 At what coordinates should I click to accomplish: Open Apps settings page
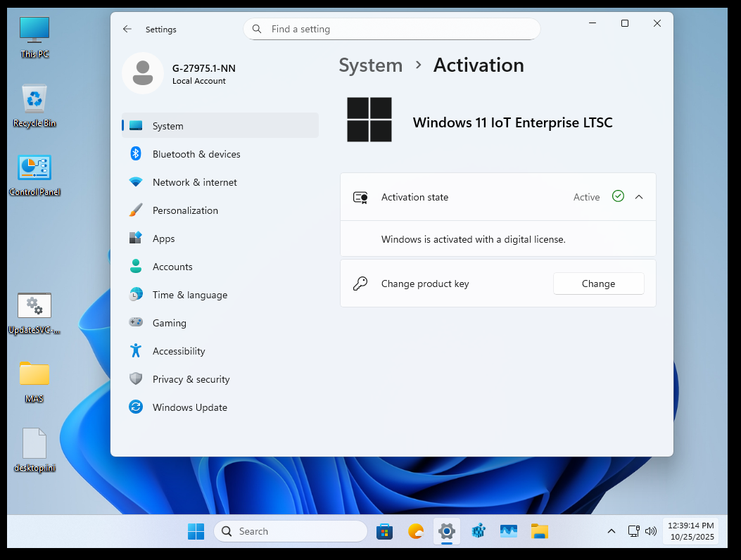(x=220, y=238)
